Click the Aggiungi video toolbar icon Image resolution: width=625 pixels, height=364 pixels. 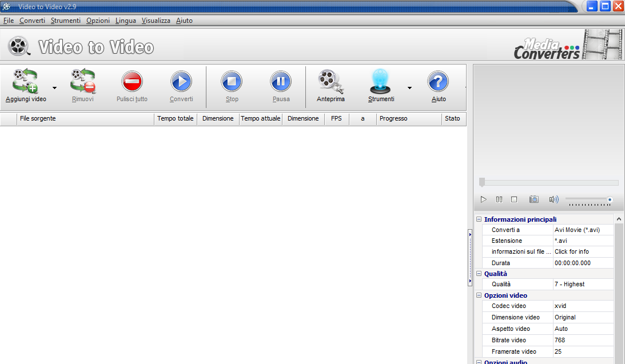26,81
